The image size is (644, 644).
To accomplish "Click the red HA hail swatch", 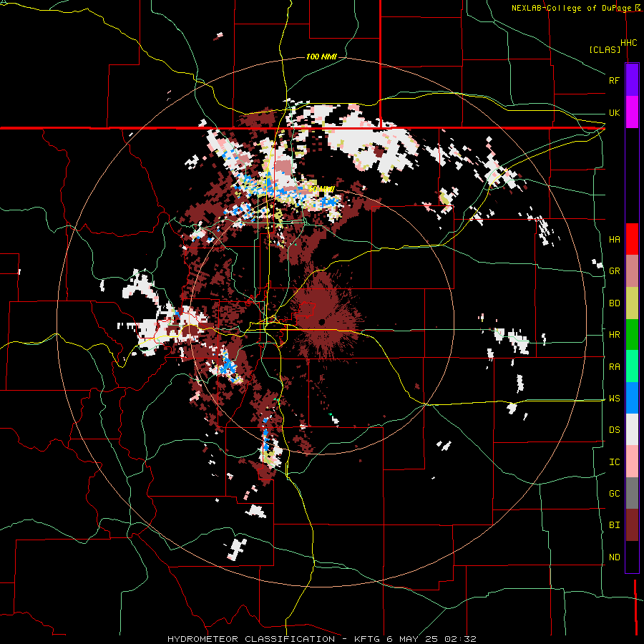I will point(632,239).
